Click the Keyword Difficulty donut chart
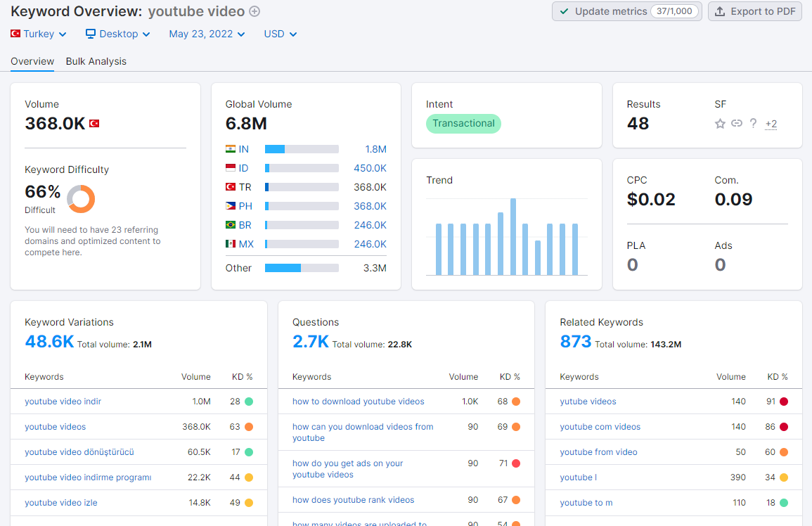 (81, 199)
